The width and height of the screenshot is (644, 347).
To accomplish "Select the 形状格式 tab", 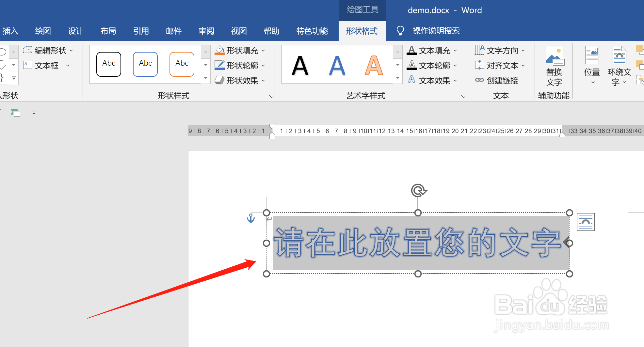I will 362,31.
